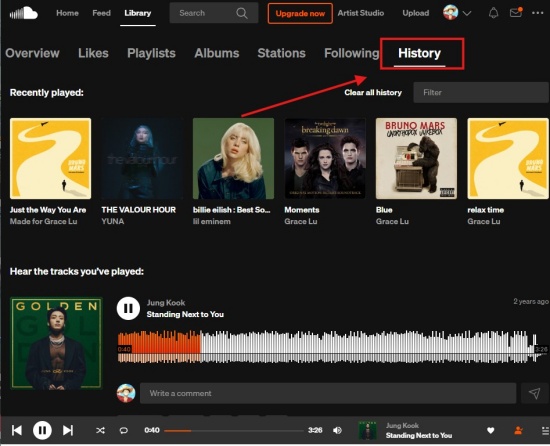
Task: Open THE VALOUR HOUR cover
Action: pyautogui.click(x=142, y=158)
